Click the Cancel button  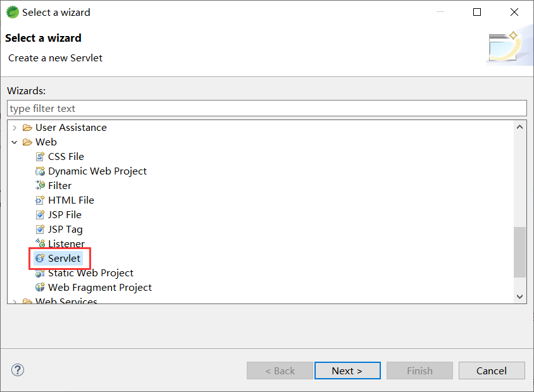pyautogui.click(x=492, y=371)
